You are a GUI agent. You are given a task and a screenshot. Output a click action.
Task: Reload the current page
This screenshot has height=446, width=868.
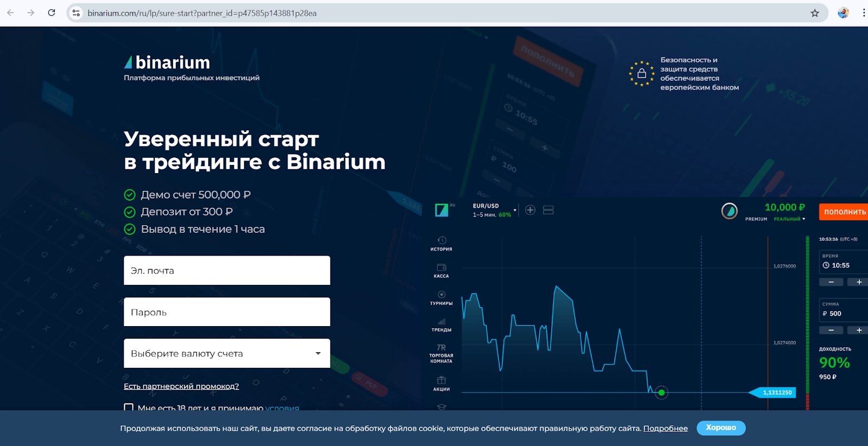point(52,12)
